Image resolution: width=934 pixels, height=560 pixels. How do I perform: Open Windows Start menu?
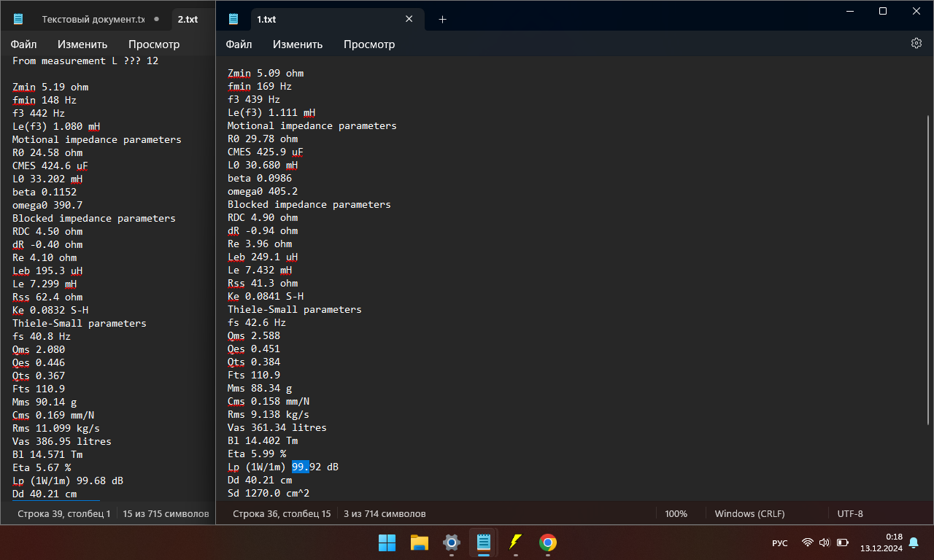tap(387, 542)
